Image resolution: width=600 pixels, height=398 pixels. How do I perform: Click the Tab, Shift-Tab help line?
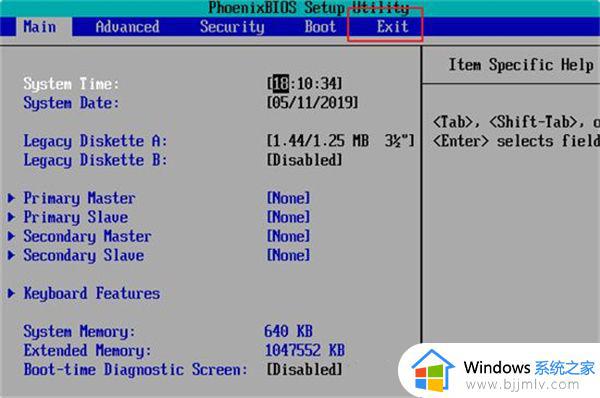516,122
